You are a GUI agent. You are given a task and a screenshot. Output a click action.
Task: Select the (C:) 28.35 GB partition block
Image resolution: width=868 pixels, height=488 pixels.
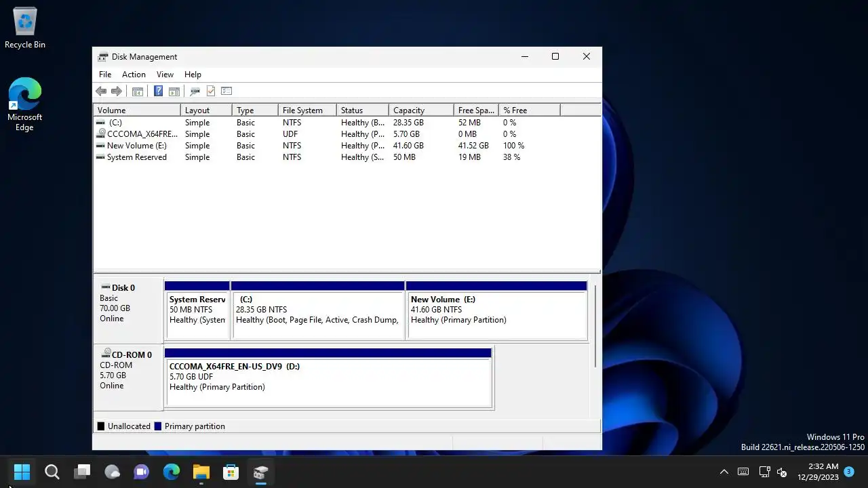[318, 310]
